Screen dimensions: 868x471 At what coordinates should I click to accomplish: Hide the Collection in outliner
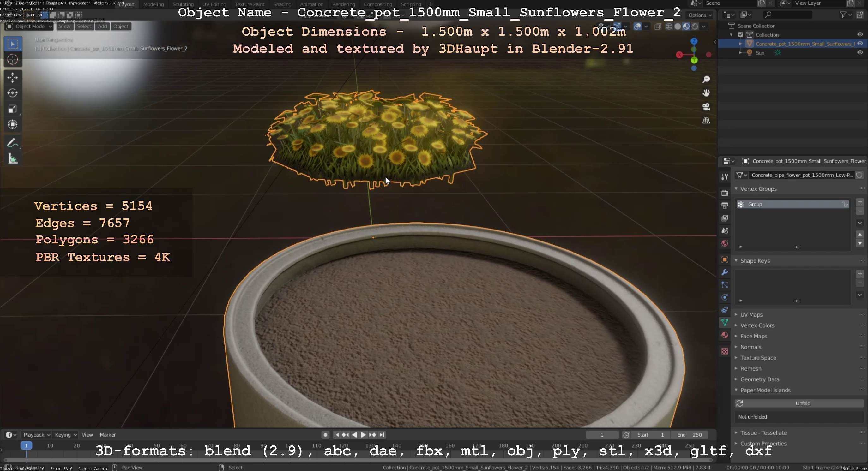pyautogui.click(x=859, y=35)
